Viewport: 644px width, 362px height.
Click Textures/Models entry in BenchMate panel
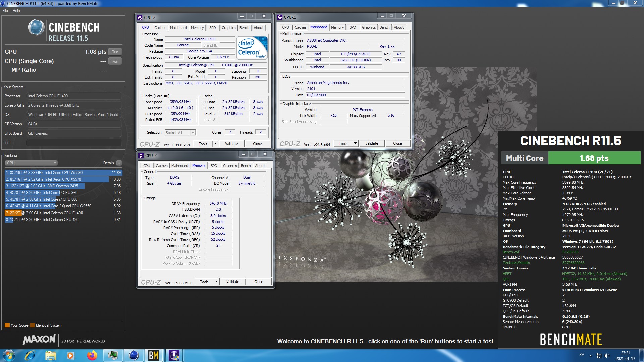[x=516, y=263]
